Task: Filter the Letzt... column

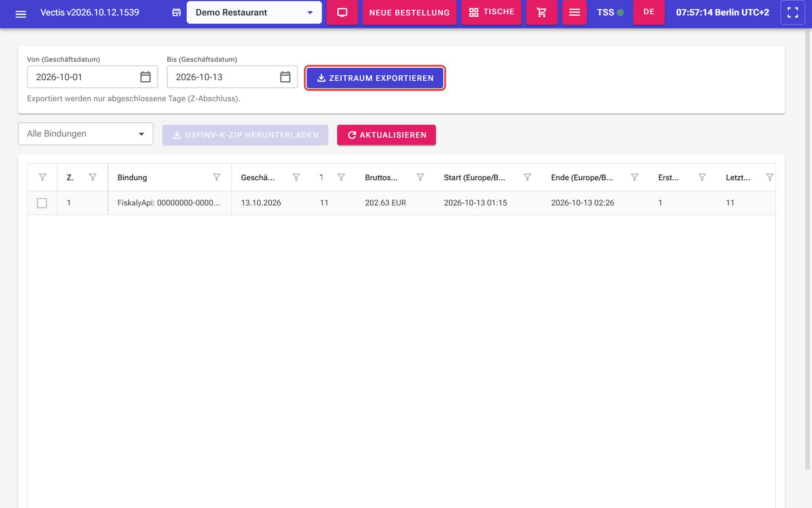Action: [770, 177]
